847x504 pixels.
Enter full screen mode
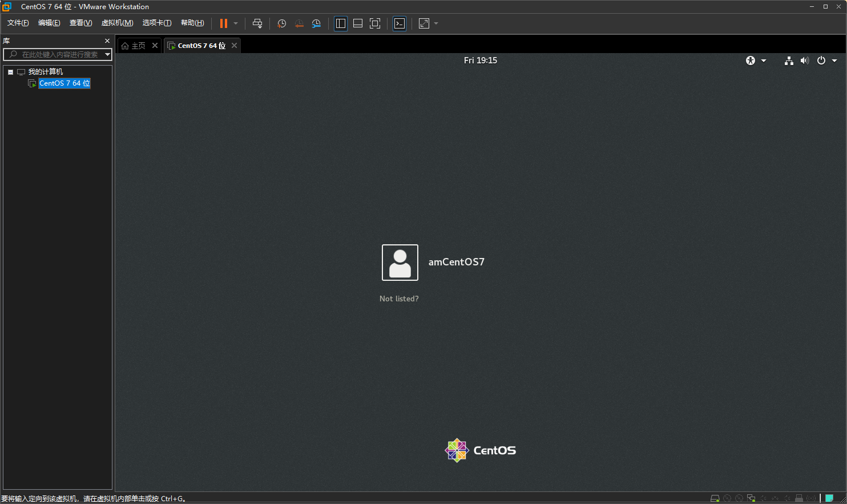[x=375, y=23]
